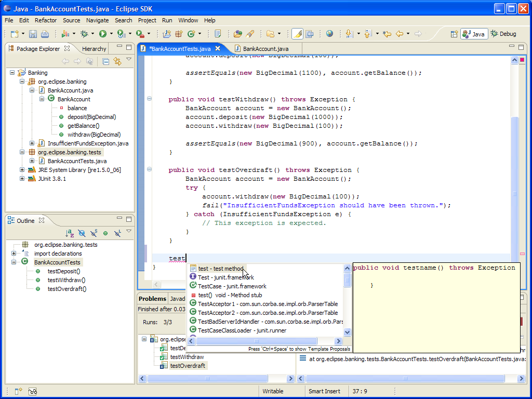Maximize the Package Explorer view
Viewport: 532px width, 399px height.
click(x=129, y=47)
